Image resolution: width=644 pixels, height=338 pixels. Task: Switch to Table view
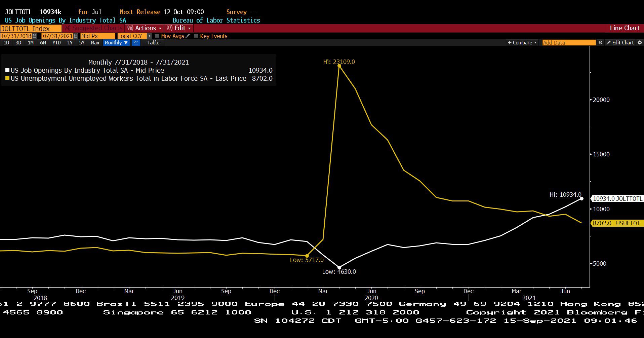pyautogui.click(x=153, y=43)
